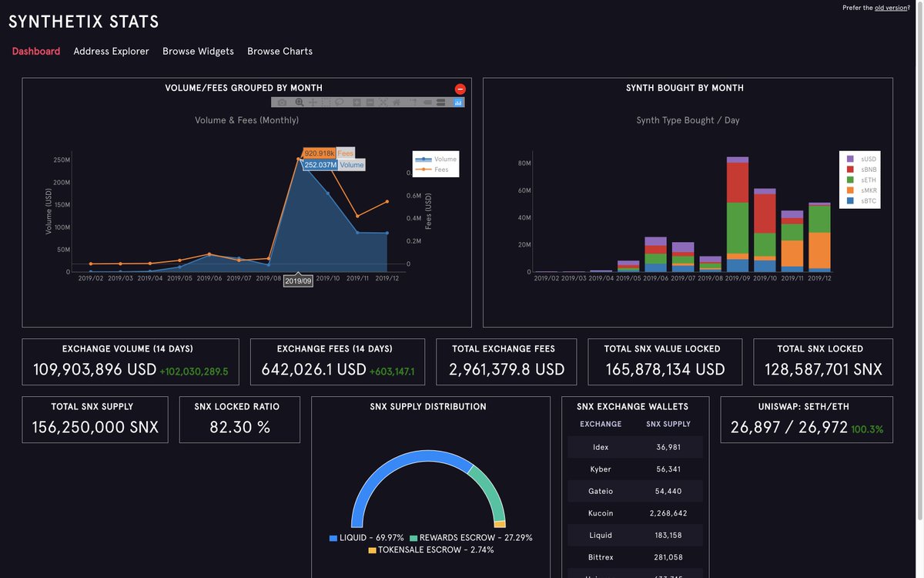
Task: Click the Zoom In plus icon
Action: point(357,102)
